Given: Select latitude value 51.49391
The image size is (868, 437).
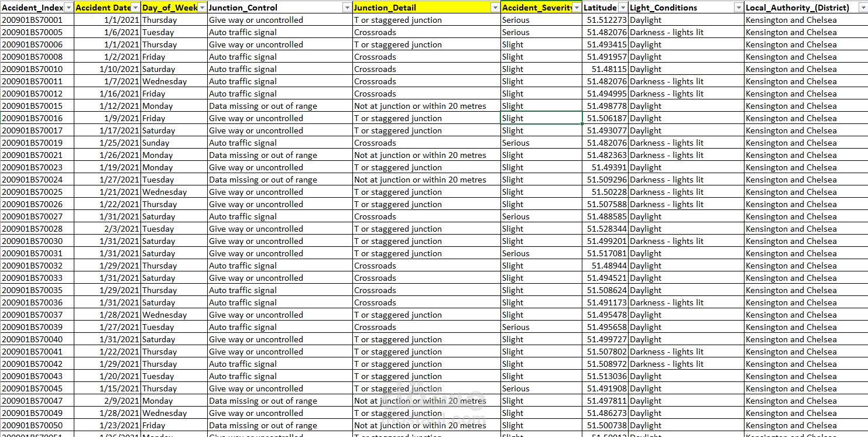Looking at the screenshot, I should (x=605, y=167).
